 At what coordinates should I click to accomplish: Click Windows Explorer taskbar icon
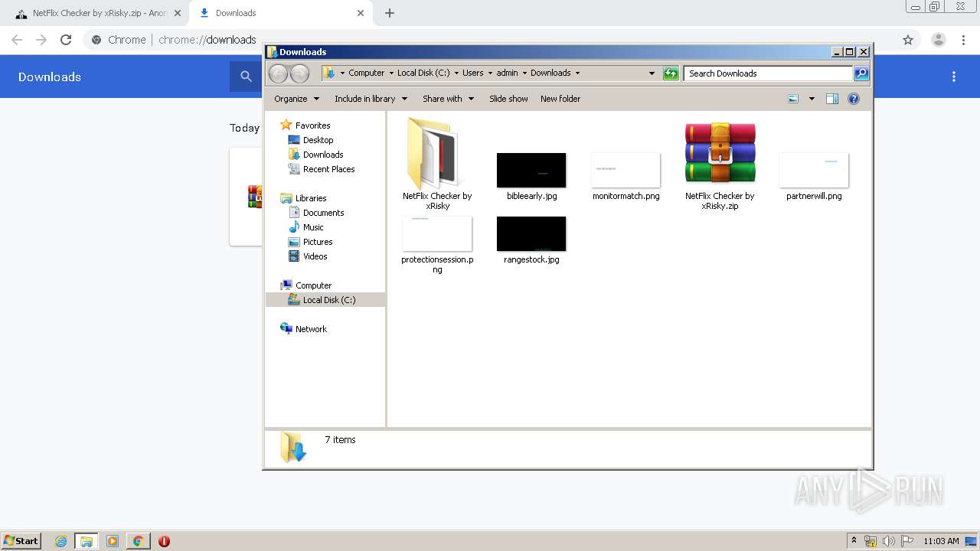tap(87, 541)
